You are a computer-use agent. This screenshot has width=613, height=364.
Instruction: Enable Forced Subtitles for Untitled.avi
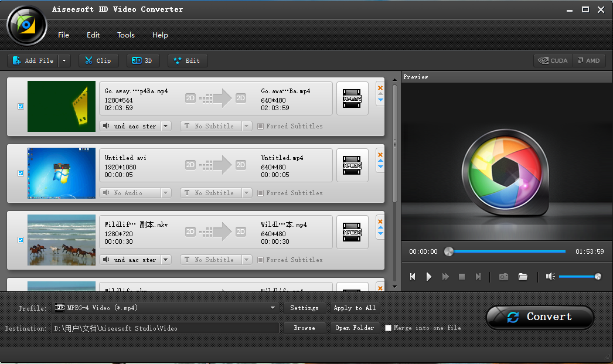260,193
